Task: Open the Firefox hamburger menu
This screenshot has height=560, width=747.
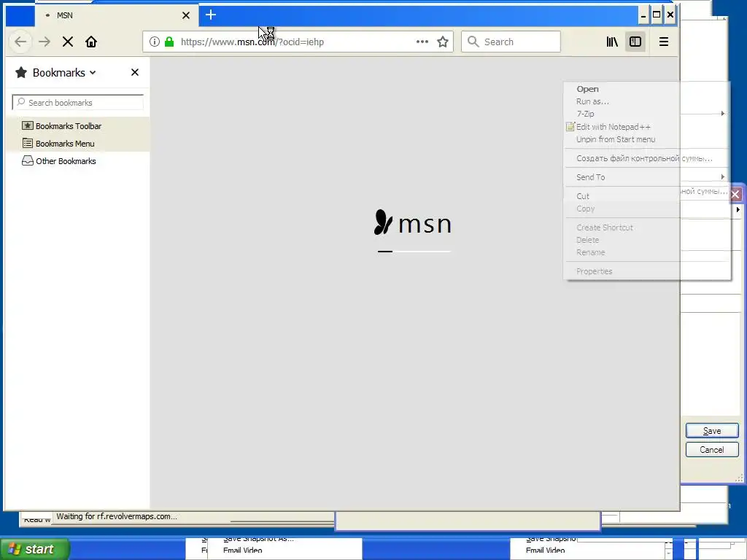Action: click(664, 42)
